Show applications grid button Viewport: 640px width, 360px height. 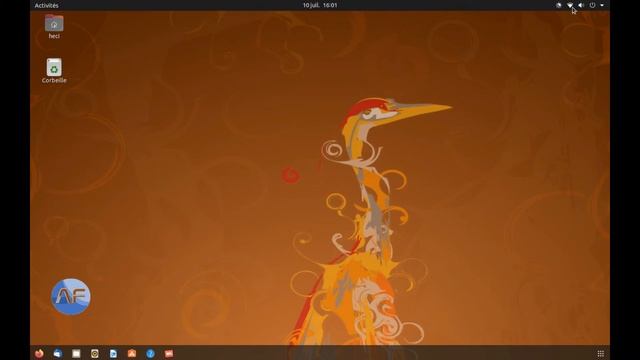(x=600, y=353)
